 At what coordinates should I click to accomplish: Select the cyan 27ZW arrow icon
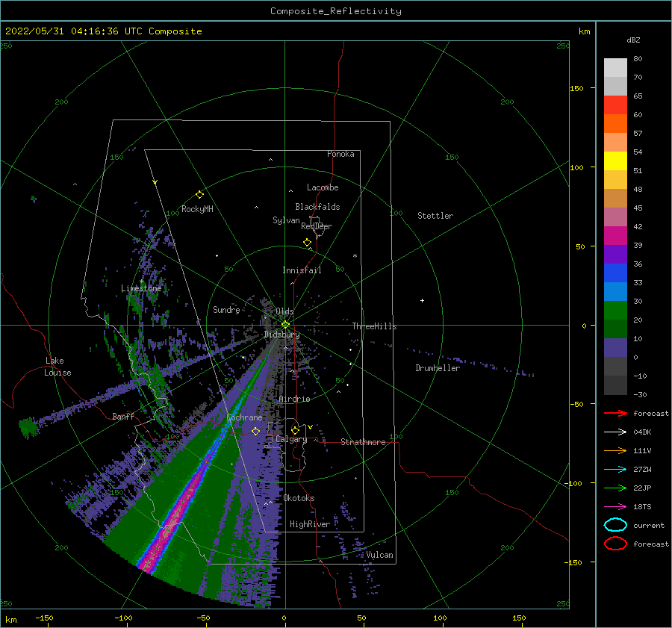tap(615, 470)
